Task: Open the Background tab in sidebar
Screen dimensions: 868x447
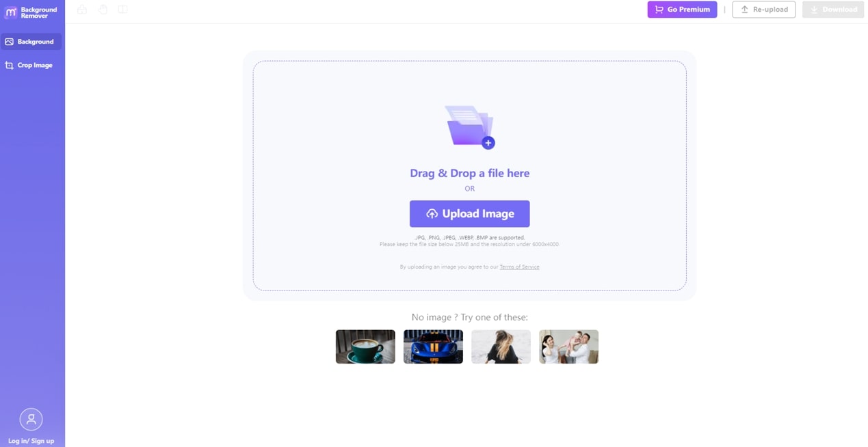Action: click(x=31, y=42)
